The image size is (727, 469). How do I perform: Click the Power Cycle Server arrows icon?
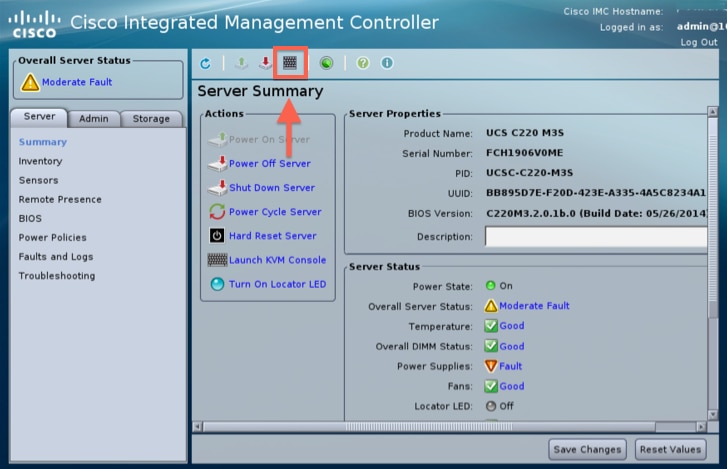217,212
